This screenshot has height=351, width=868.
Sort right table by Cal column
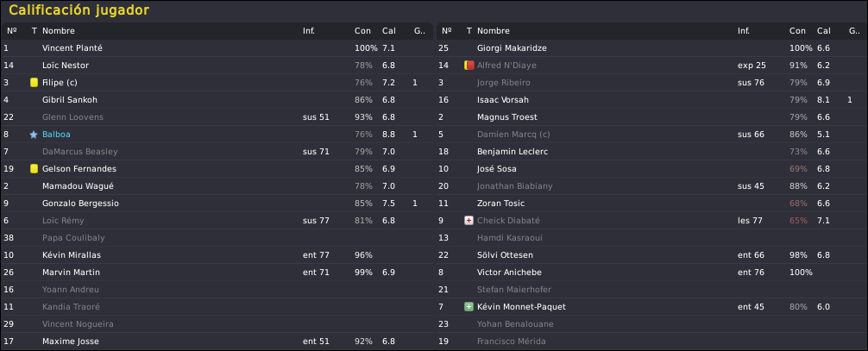(x=824, y=31)
